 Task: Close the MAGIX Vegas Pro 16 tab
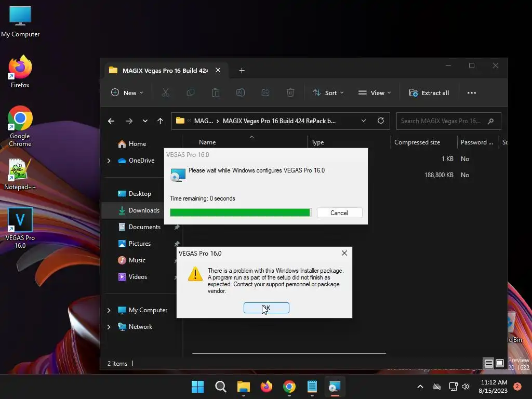(x=218, y=70)
